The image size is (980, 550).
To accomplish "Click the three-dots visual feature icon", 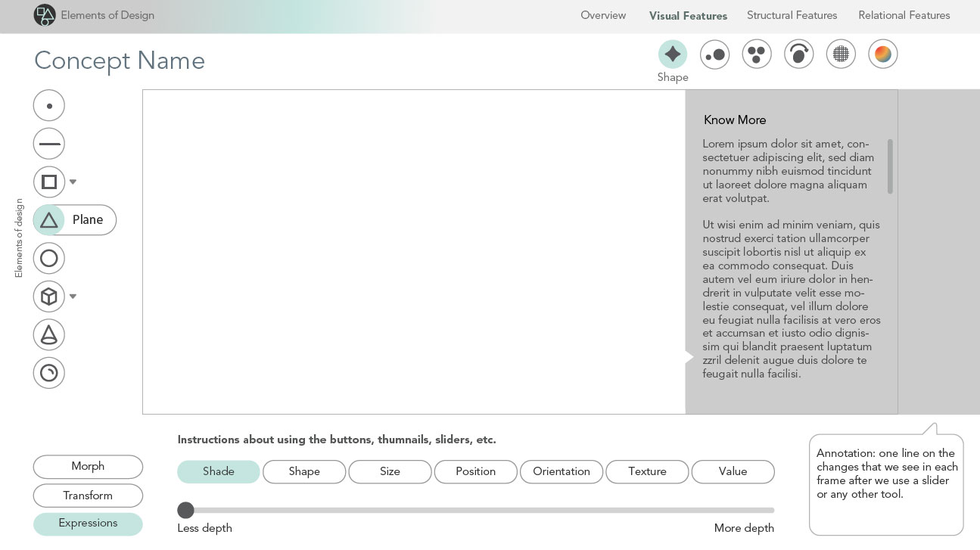I will (x=757, y=54).
